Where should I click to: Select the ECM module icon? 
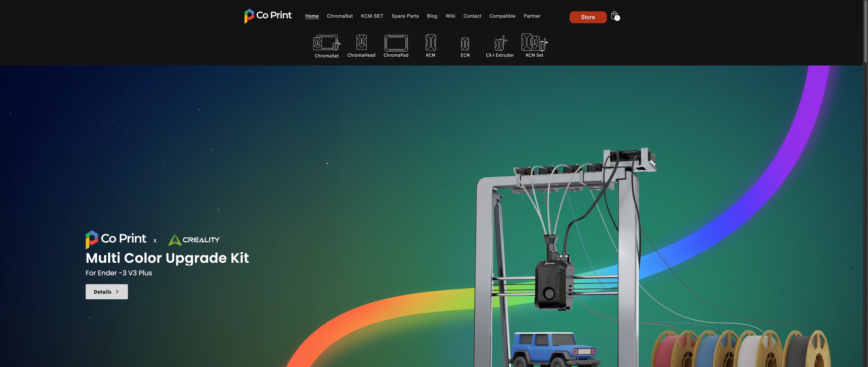(x=465, y=44)
